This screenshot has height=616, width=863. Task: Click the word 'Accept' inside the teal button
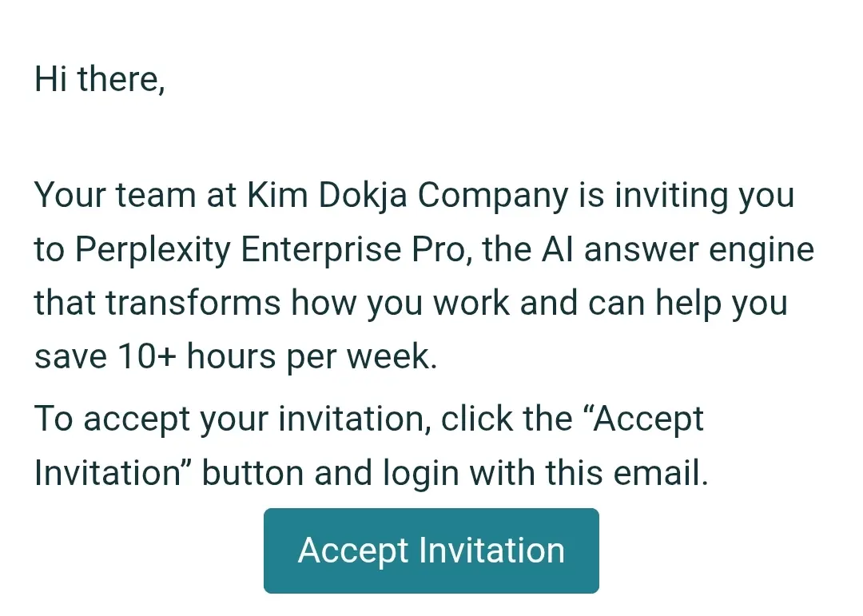[353, 550]
